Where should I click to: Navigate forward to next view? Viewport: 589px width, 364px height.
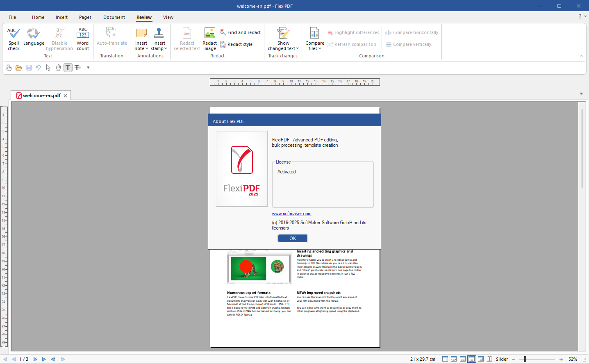63,359
